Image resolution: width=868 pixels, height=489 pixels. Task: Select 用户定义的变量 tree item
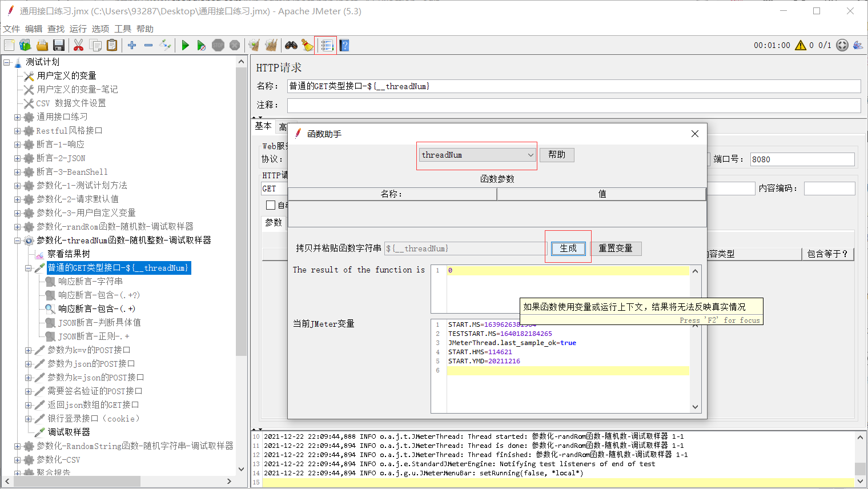click(x=66, y=75)
